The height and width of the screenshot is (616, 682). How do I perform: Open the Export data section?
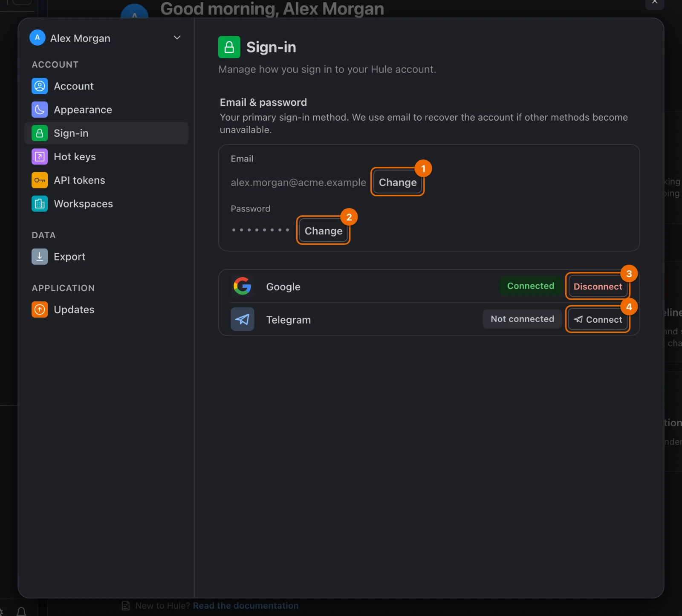point(106,257)
